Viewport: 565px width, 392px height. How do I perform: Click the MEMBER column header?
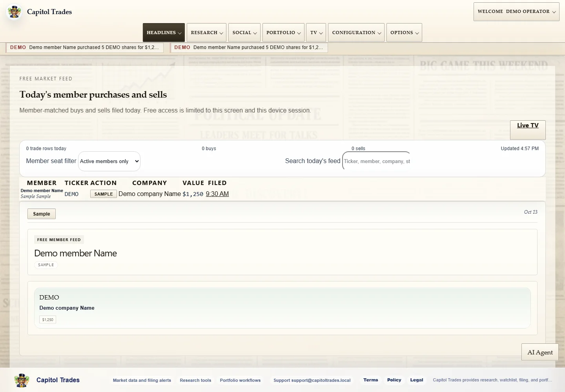[x=42, y=183]
